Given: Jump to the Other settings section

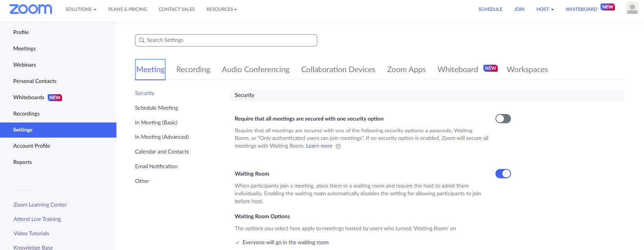Looking at the screenshot, I should click(142, 181).
